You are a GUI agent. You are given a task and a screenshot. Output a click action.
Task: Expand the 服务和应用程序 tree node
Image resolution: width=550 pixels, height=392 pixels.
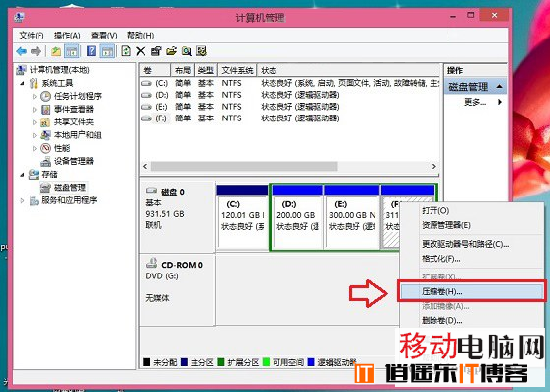[22, 200]
